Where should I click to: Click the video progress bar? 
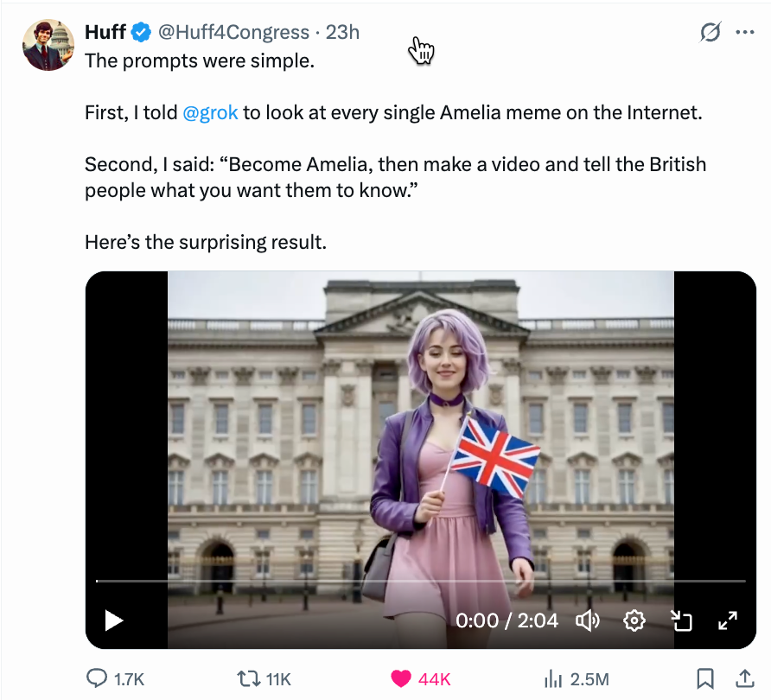click(420, 581)
